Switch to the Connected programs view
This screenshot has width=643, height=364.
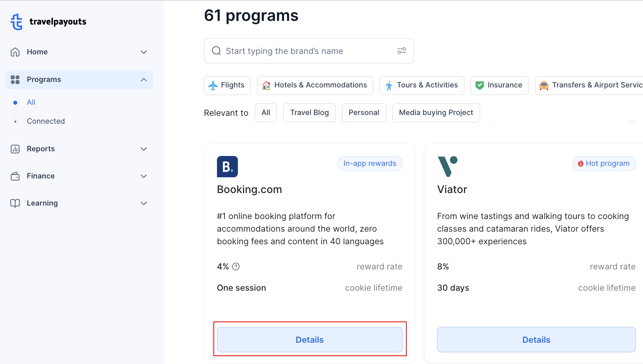[46, 121]
